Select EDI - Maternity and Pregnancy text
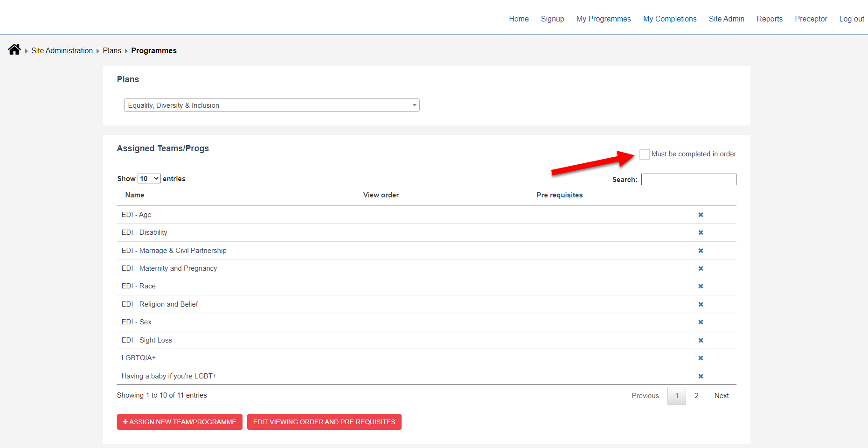The width and height of the screenshot is (868, 448). [x=169, y=268]
